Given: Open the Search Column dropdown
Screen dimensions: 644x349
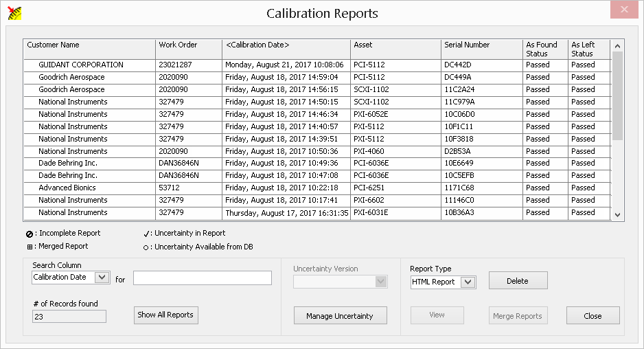Looking at the screenshot, I should tap(102, 278).
